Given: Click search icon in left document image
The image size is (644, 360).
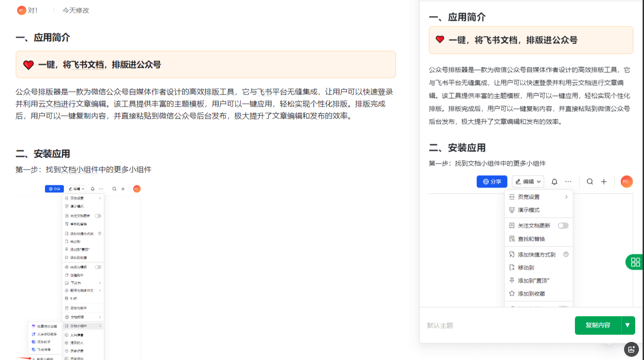Looking at the screenshot, I should 115,189.
